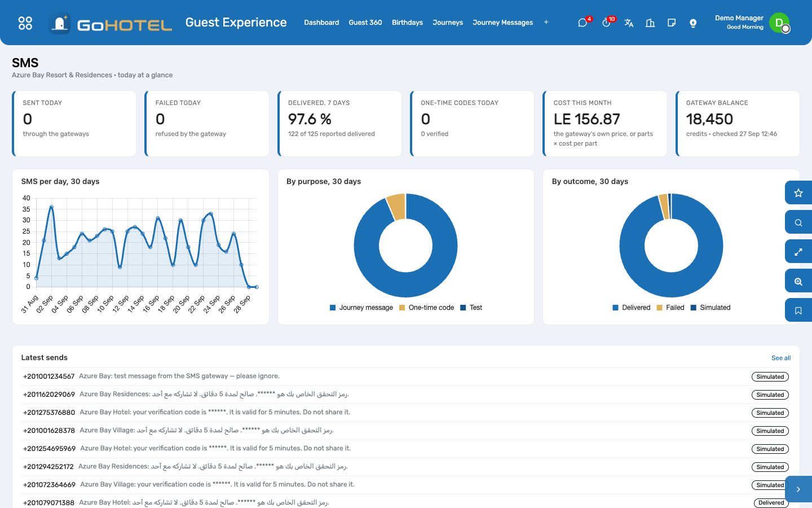Click the favorites star side button
Screen dimensions: 812x508
[798, 193]
